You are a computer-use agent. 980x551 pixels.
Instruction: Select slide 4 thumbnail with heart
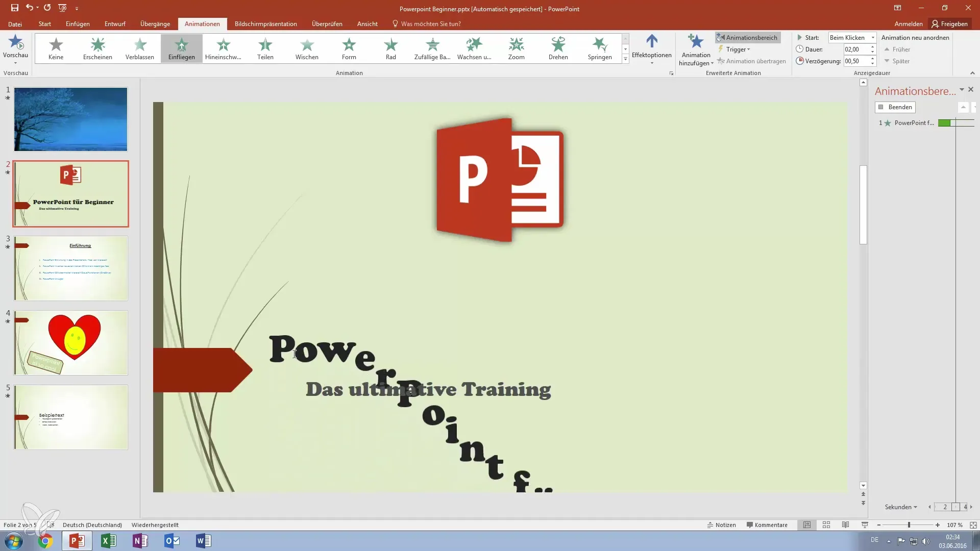(71, 343)
